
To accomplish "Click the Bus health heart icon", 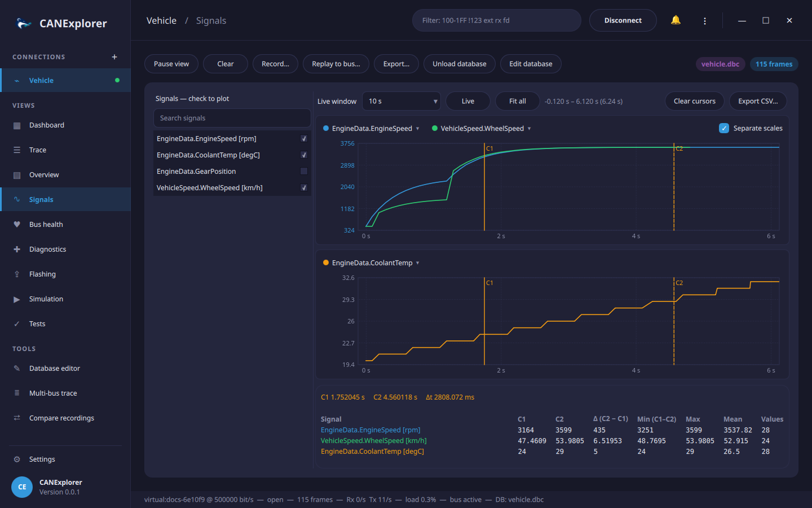I will tap(17, 225).
